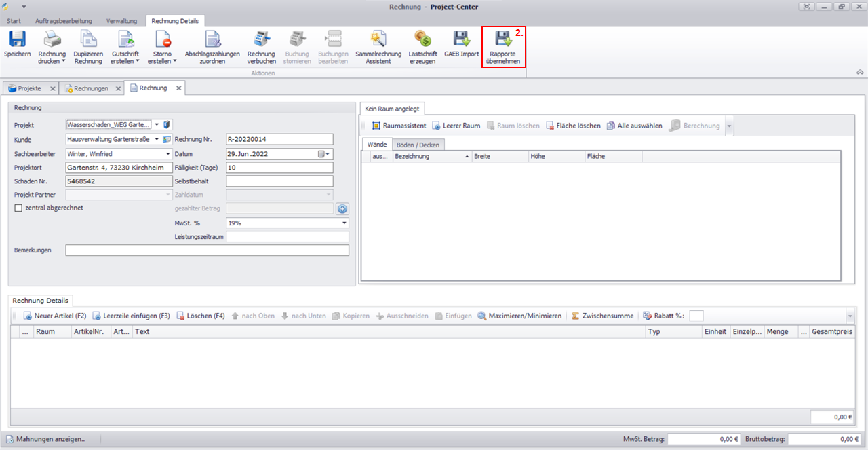Click blue plus button beside gezahlter Betrag
868x450 pixels.
[342, 209]
